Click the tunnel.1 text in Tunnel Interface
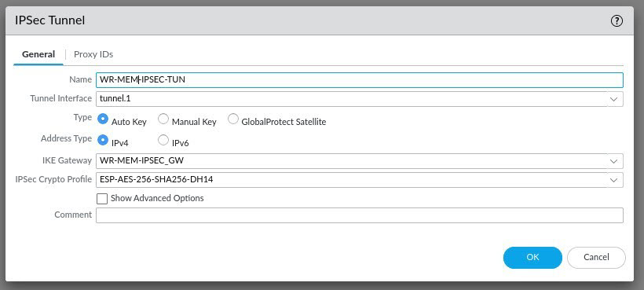The height and width of the screenshot is (290, 644). click(x=115, y=98)
